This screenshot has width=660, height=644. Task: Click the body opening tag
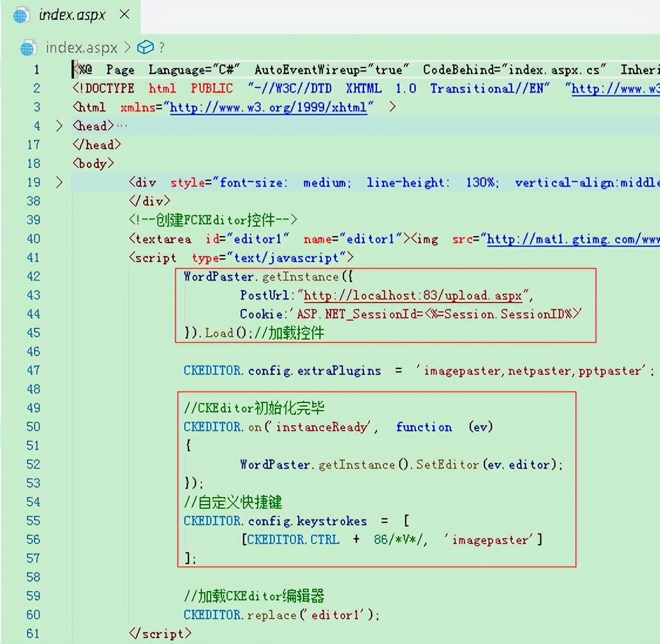tap(93, 163)
